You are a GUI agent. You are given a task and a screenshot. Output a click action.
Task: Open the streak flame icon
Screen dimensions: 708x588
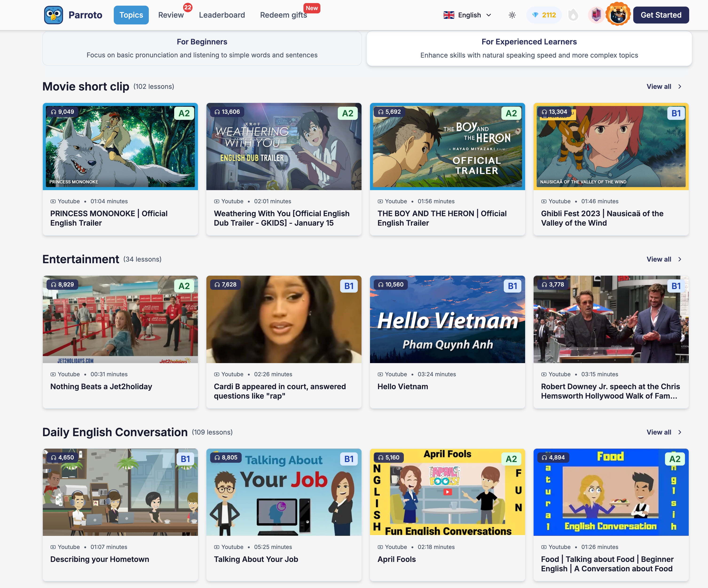573,15
